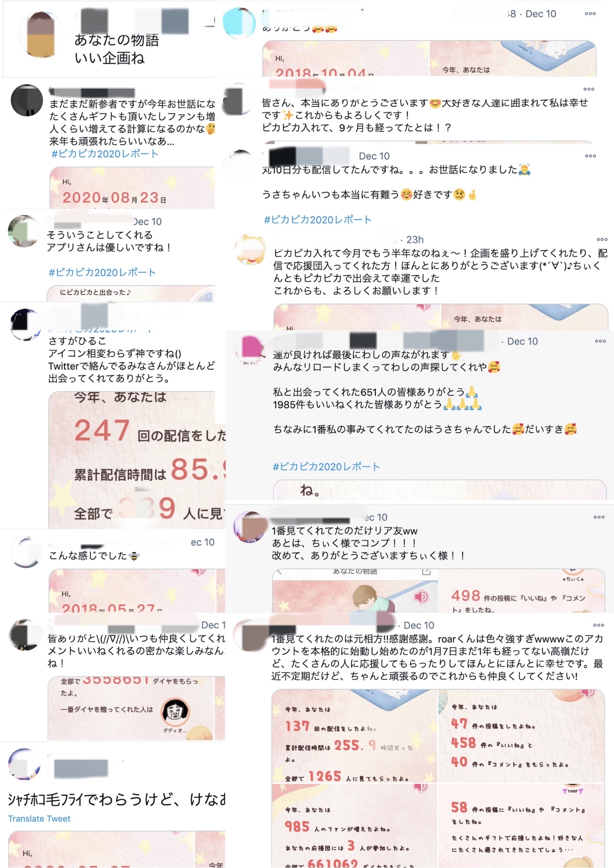Open hashtag #ピカピカ2020レポート under 来年も頑張れたら
The height and width of the screenshot is (868, 614).
click(x=105, y=154)
